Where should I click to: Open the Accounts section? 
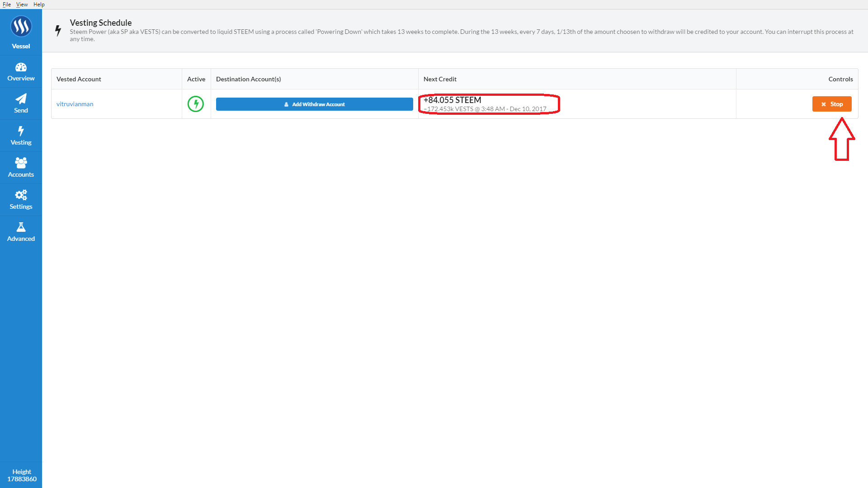21,168
